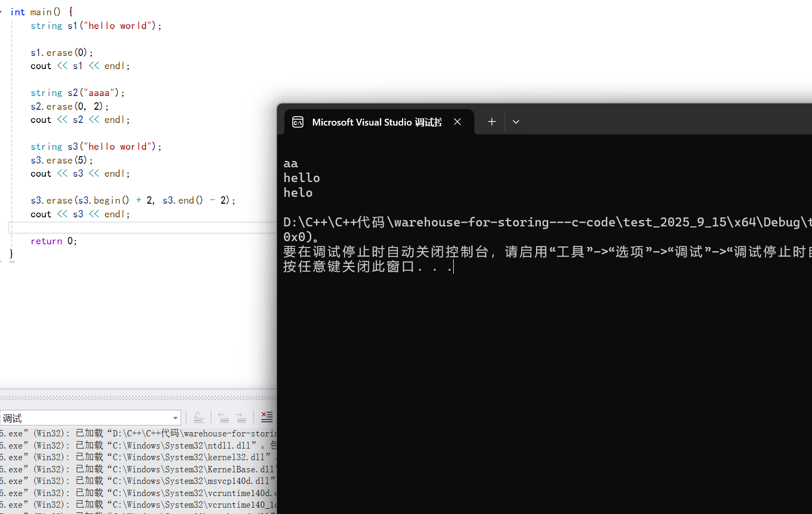This screenshot has height=514, width=812.
Task: Click the s1.erase(0) code line
Action: click(x=62, y=53)
